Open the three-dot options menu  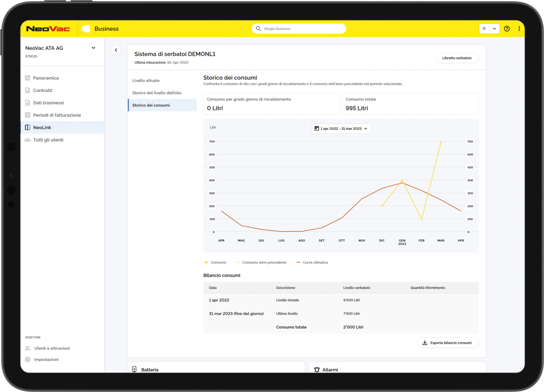tap(519, 29)
